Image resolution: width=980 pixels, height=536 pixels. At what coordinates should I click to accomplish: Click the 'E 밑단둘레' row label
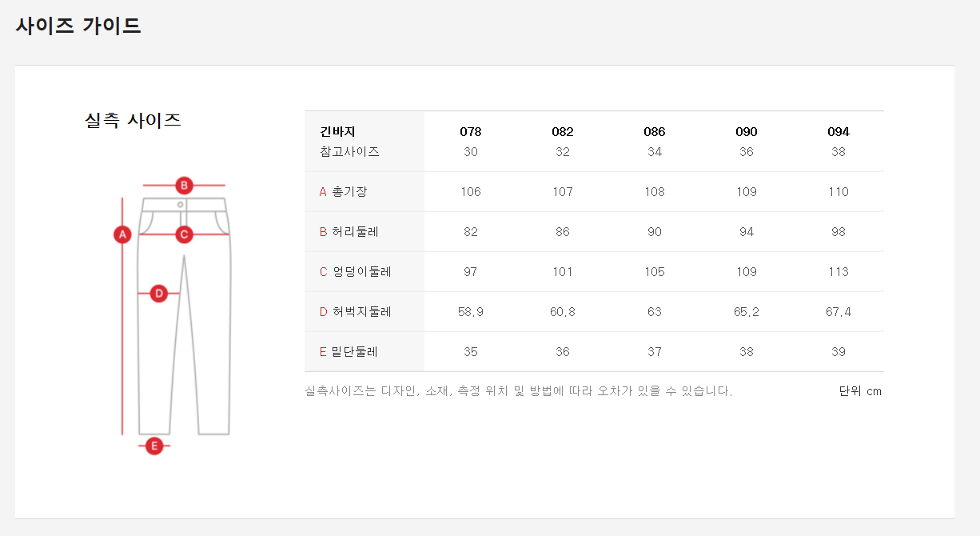click(x=349, y=352)
